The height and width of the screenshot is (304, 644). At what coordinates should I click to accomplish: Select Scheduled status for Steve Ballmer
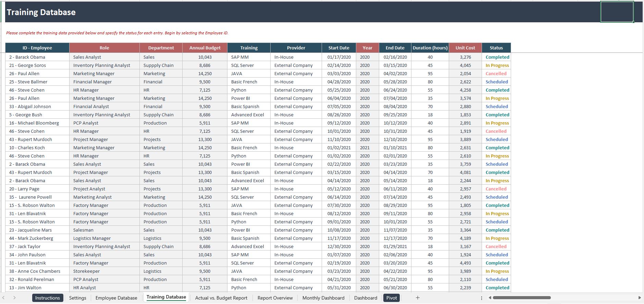496,82
